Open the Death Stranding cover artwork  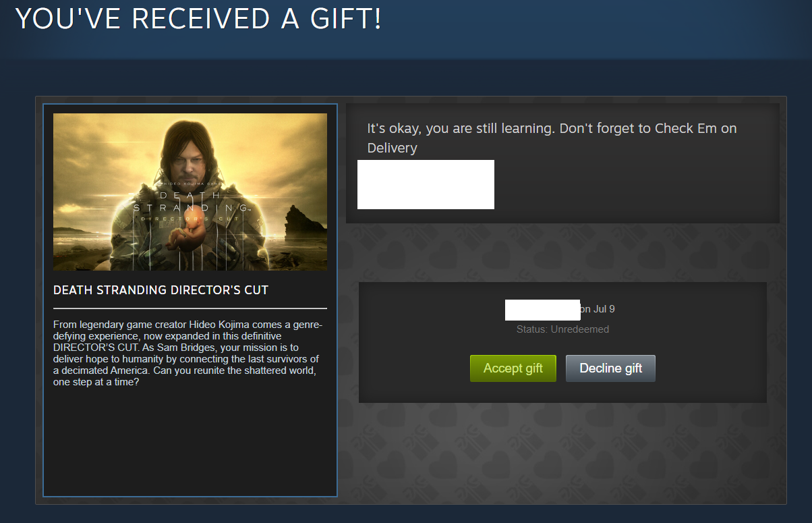click(x=190, y=192)
